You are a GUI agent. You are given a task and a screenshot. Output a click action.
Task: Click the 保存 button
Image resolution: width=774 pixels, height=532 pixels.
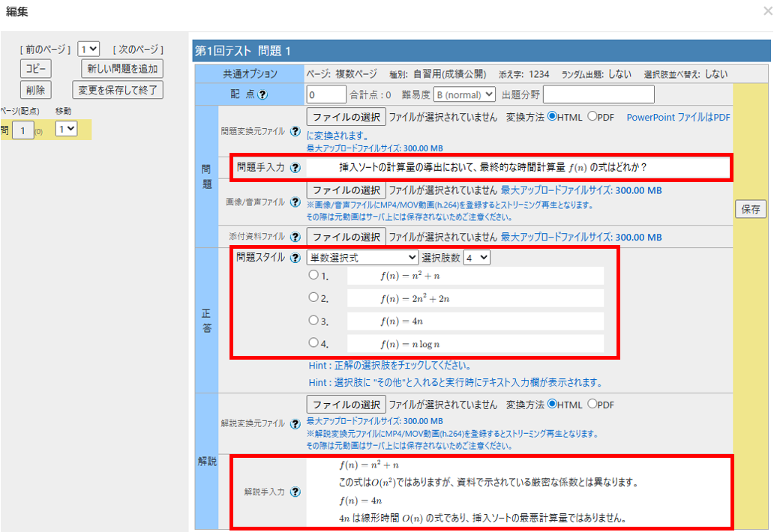751,210
